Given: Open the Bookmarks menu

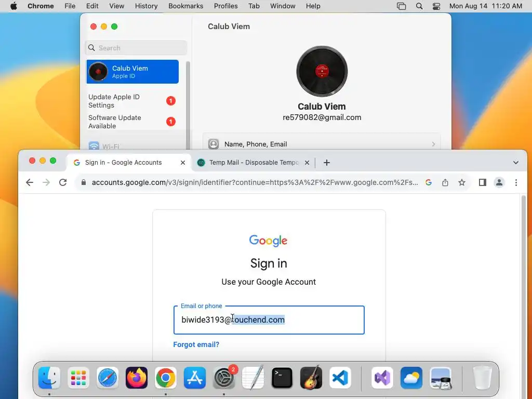Looking at the screenshot, I should tap(185, 6).
